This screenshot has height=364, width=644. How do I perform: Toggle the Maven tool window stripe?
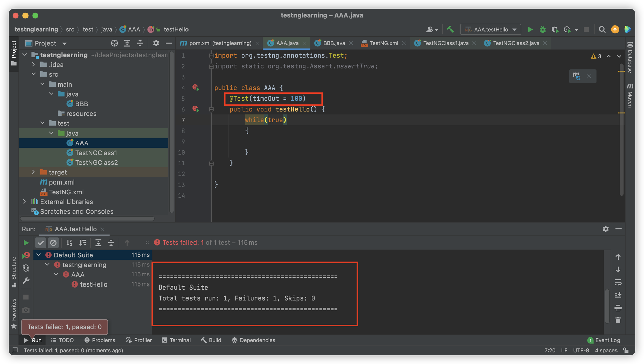click(x=630, y=95)
